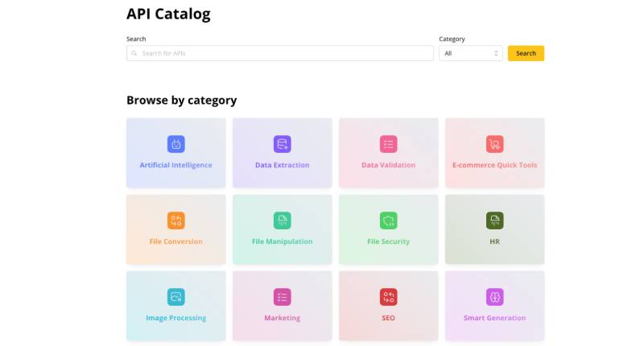Viewport: 644px width, 346px height.
Task: Open the Artificial Intelligence category link
Action: [x=175, y=165]
